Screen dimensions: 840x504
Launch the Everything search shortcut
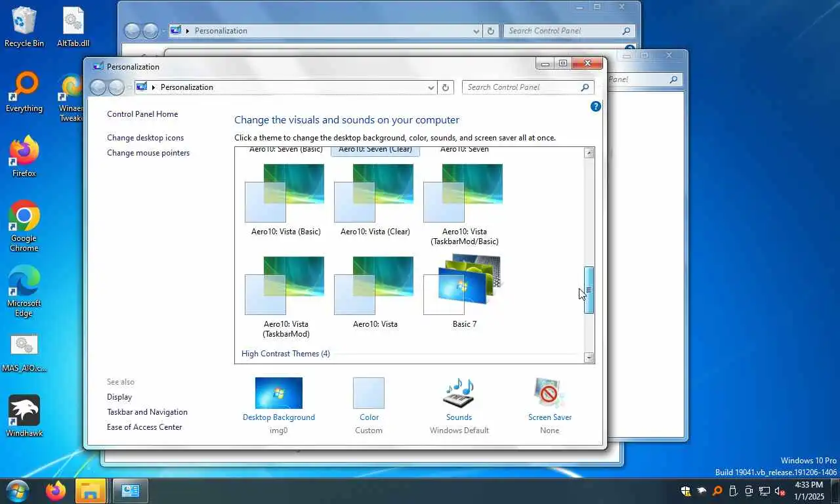24,93
